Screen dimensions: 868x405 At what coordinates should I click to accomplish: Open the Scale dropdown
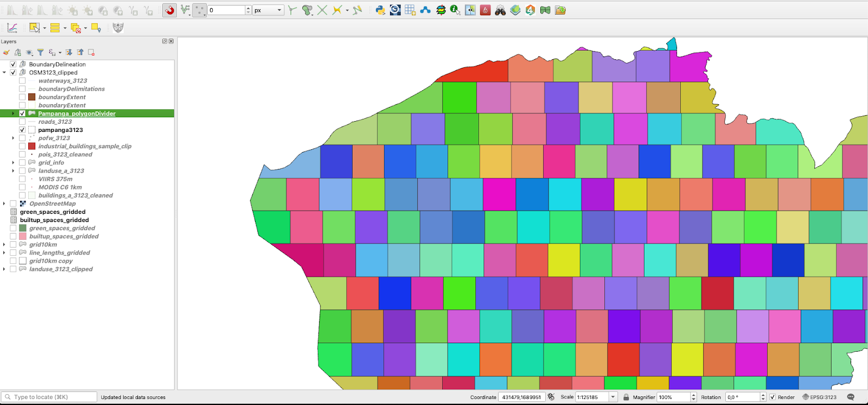point(613,397)
